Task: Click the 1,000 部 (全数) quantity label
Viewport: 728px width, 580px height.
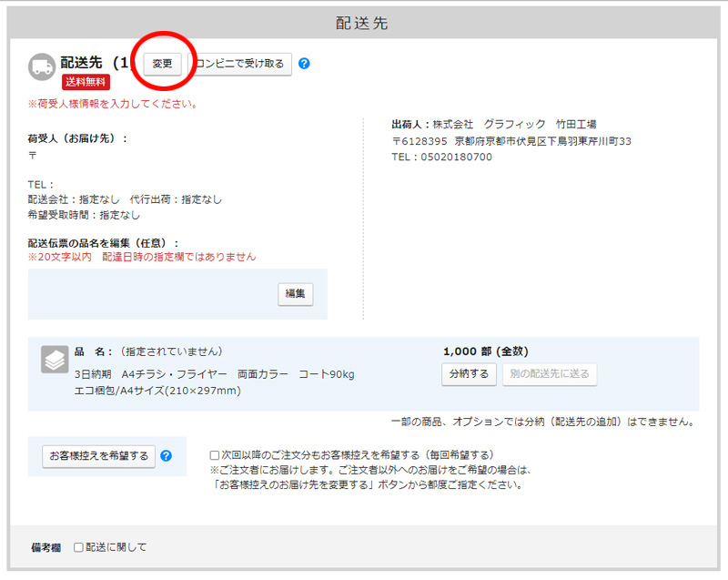Action: (485, 351)
